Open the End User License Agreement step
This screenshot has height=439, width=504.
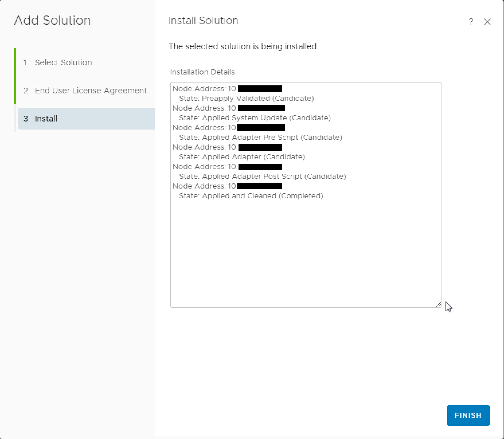(x=91, y=91)
